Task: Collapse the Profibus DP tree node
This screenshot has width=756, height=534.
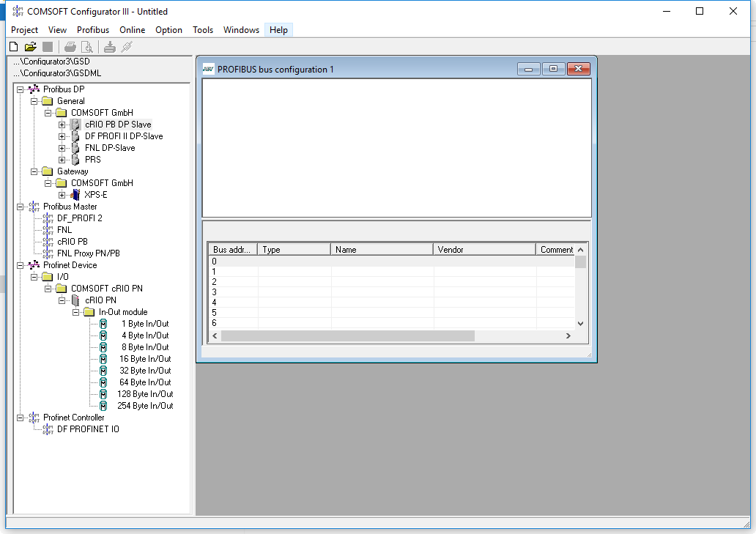Action: coord(21,89)
